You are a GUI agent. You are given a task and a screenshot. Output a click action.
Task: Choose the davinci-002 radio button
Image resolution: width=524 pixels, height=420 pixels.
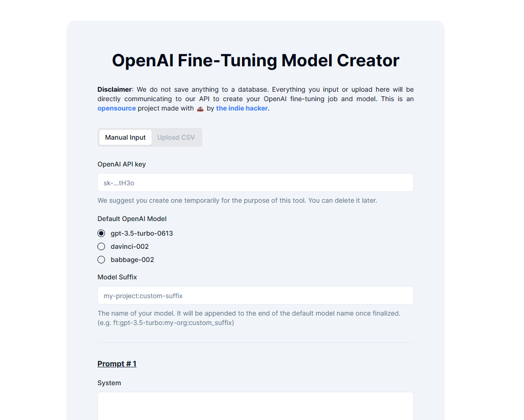(x=101, y=246)
